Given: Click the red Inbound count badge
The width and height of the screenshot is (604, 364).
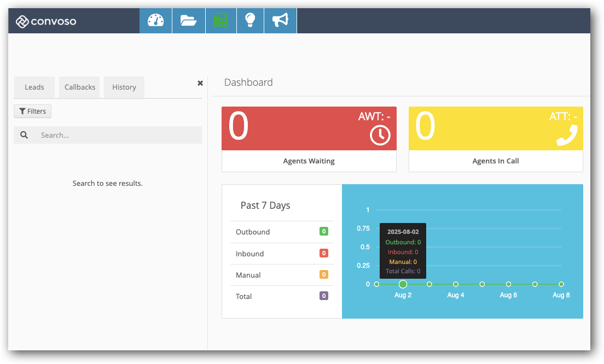Looking at the screenshot, I should pos(324,254).
